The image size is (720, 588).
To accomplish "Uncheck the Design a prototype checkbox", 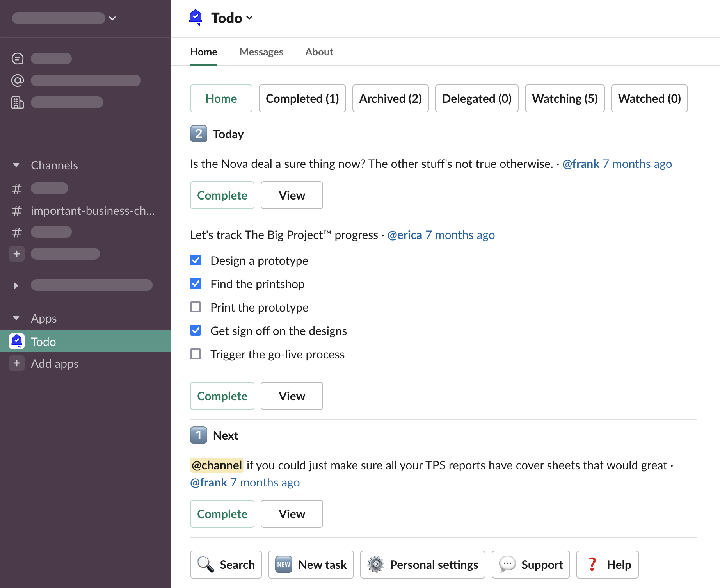I will (196, 260).
